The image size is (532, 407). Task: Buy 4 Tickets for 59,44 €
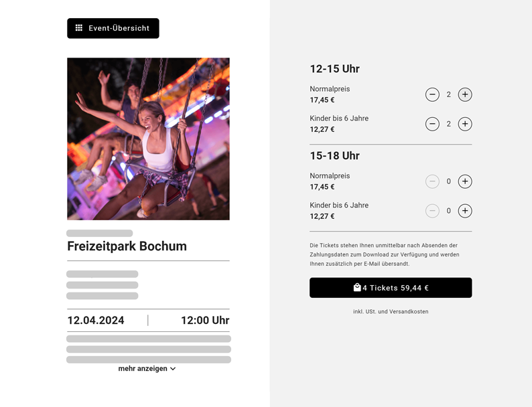[391, 288]
